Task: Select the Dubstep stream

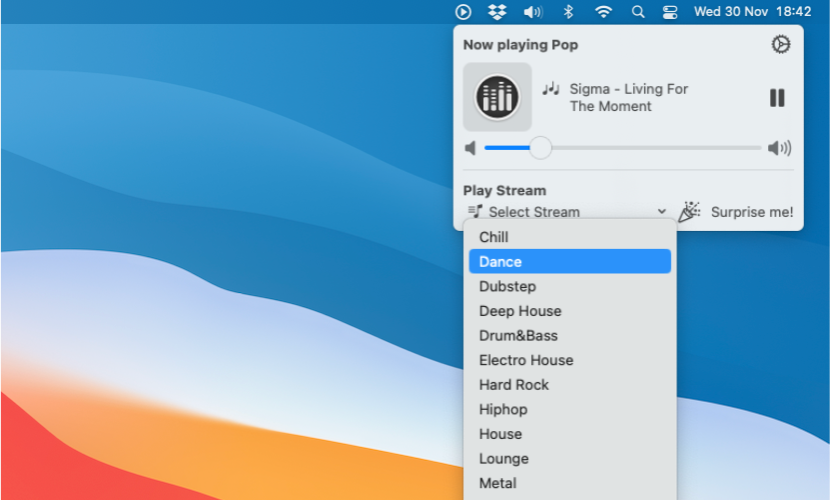Action: (x=570, y=286)
